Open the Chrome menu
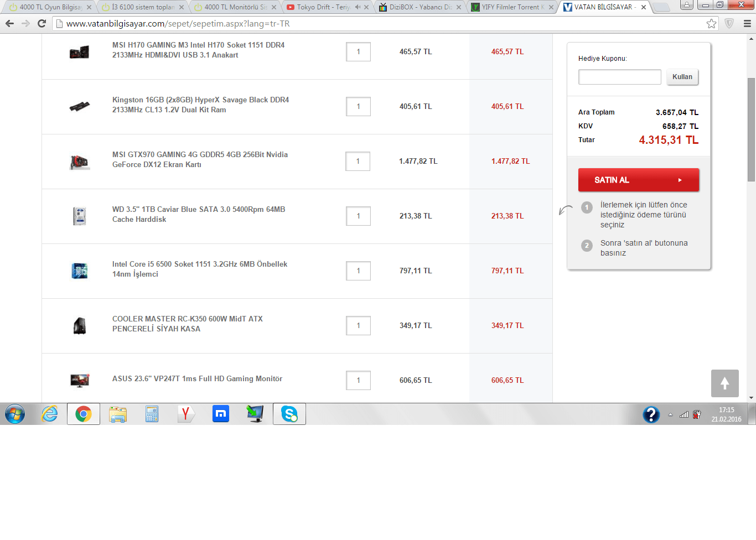Viewport: 756px width, 540px height. coord(747,24)
